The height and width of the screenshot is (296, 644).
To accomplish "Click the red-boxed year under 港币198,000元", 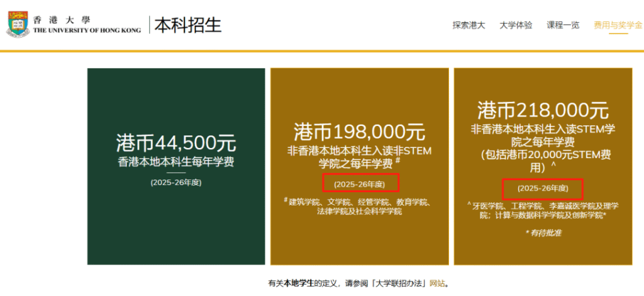I will (x=359, y=184).
